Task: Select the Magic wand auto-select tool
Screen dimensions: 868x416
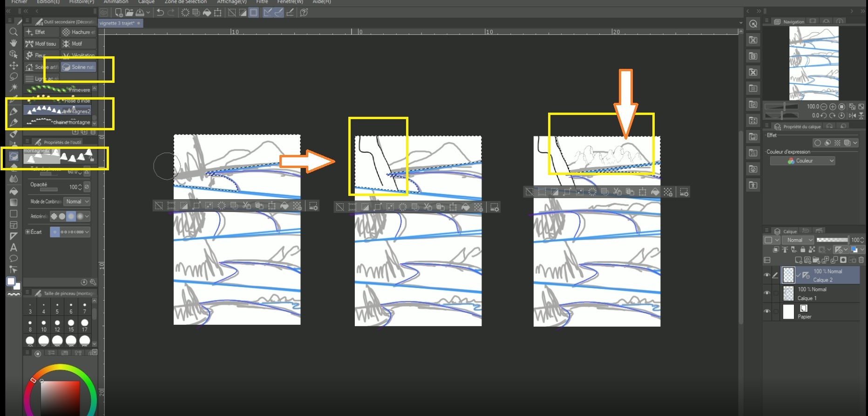Action: click(14, 87)
